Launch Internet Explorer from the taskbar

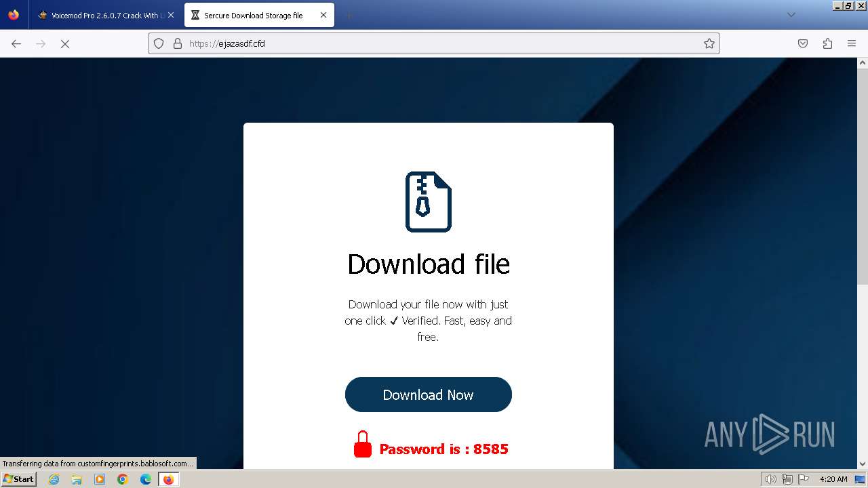point(54,479)
